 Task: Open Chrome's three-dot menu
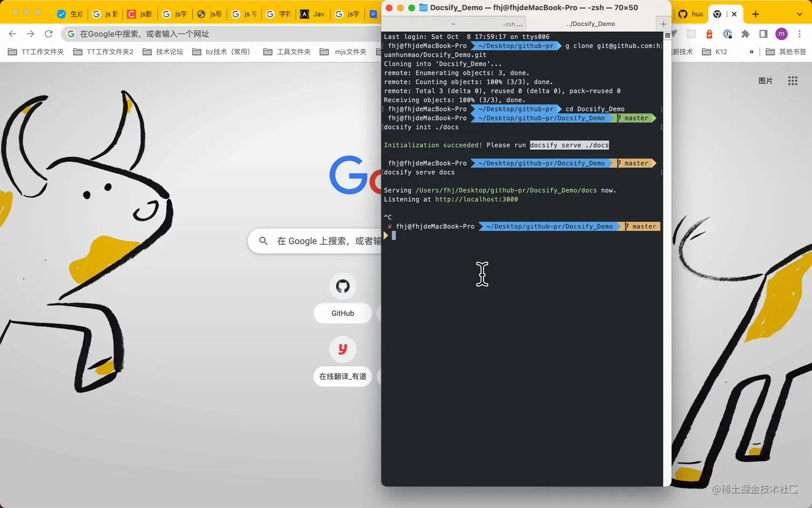[x=800, y=34]
